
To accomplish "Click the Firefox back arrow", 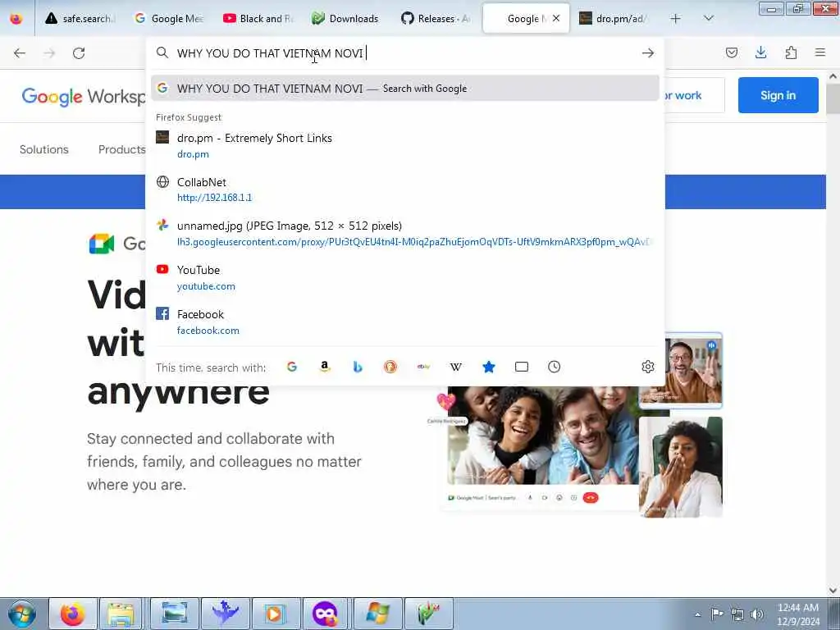I will [20, 53].
